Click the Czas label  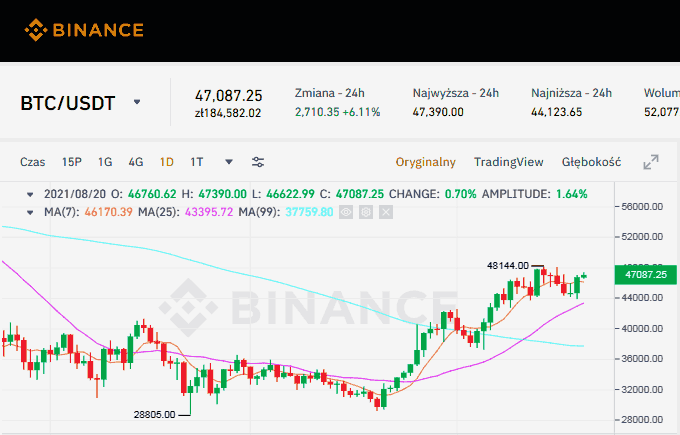pos(33,162)
